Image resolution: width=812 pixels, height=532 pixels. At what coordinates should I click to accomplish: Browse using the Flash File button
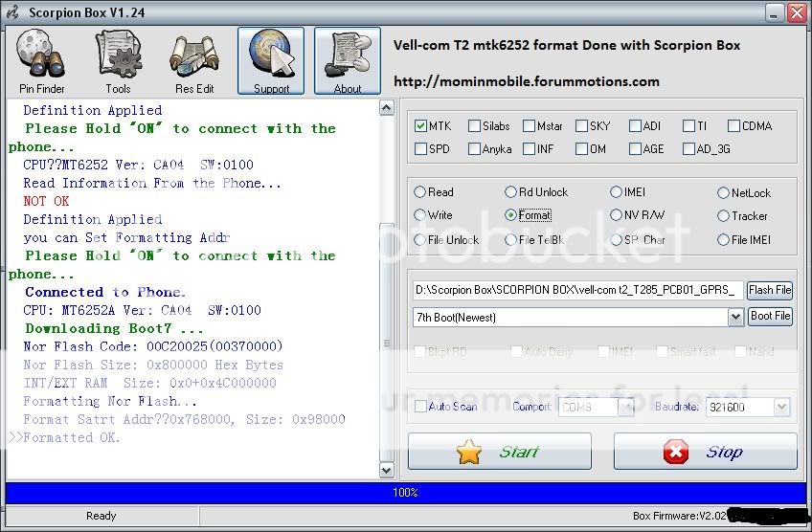[770, 290]
